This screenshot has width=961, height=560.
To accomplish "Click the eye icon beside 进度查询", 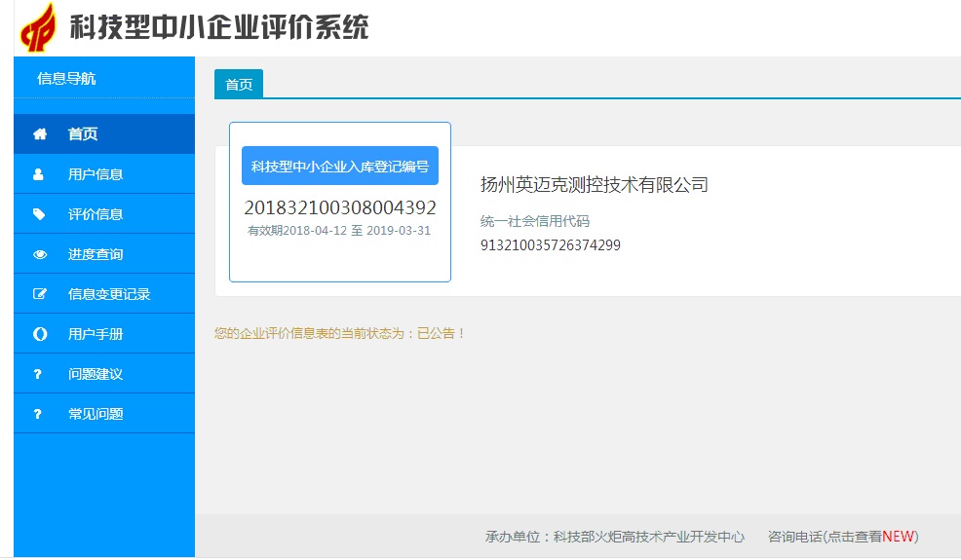I will pyautogui.click(x=39, y=254).
